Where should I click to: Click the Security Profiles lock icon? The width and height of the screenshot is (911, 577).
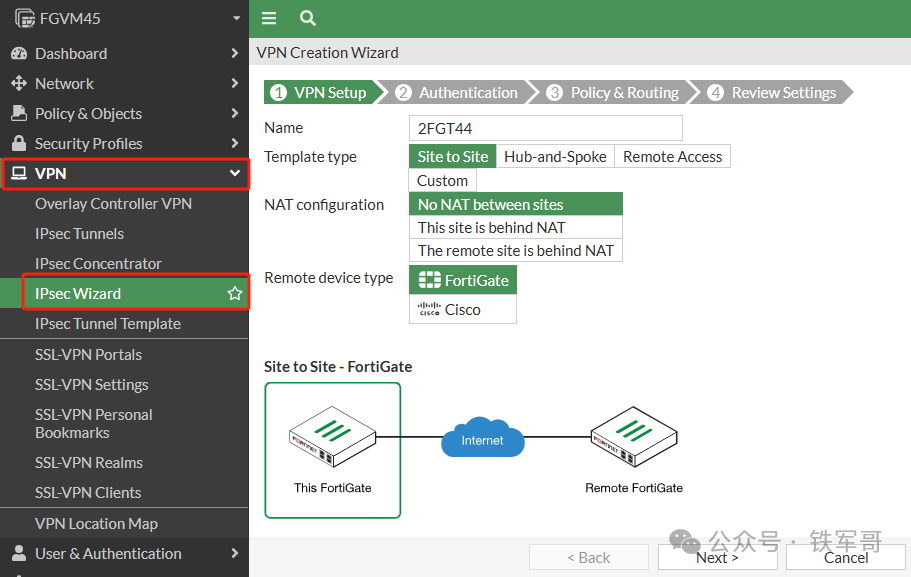pyautogui.click(x=19, y=143)
